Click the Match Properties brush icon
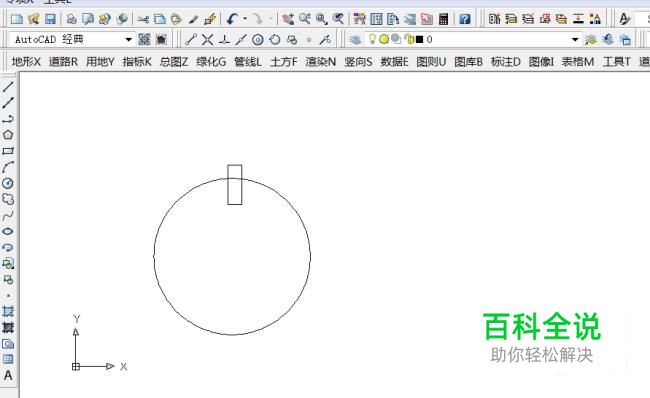This screenshot has width=650, height=398. click(193, 19)
